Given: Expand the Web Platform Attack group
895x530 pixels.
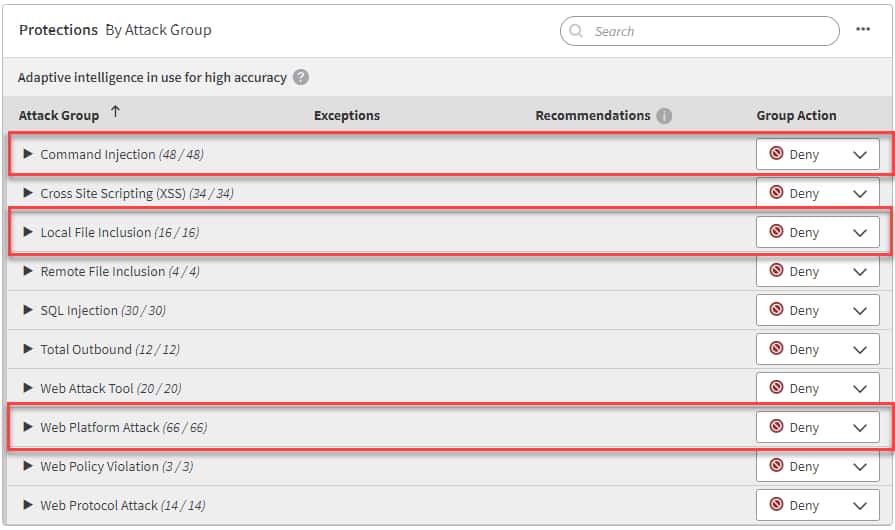Looking at the screenshot, I should [28, 427].
